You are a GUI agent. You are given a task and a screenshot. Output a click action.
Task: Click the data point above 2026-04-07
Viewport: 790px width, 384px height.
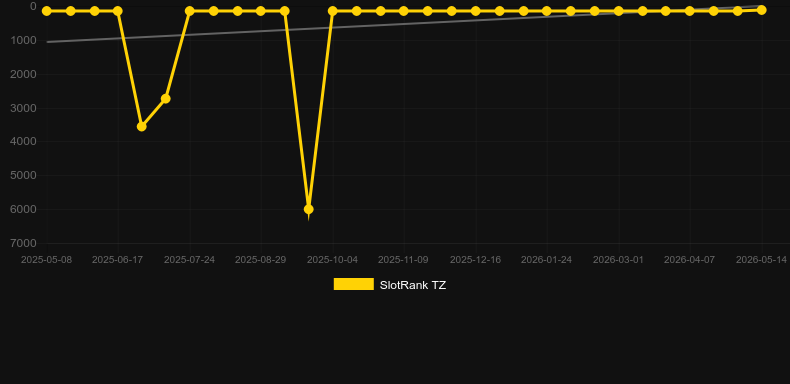tap(690, 11)
